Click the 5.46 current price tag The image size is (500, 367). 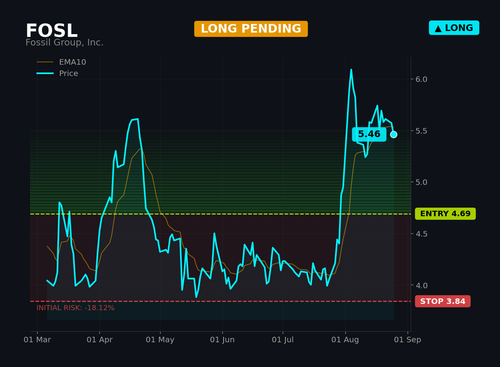pyautogui.click(x=369, y=134)
